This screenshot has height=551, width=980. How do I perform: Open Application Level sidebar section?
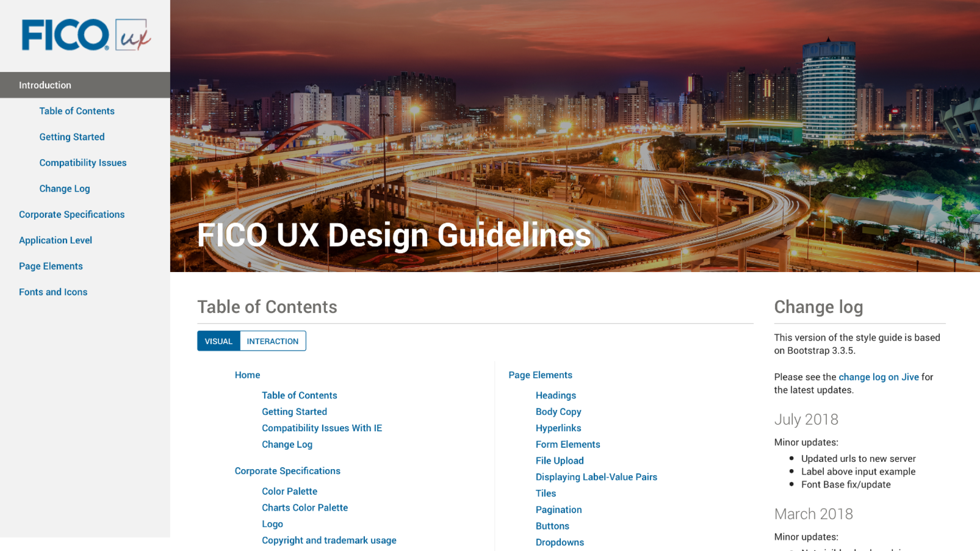pos(56,240)
